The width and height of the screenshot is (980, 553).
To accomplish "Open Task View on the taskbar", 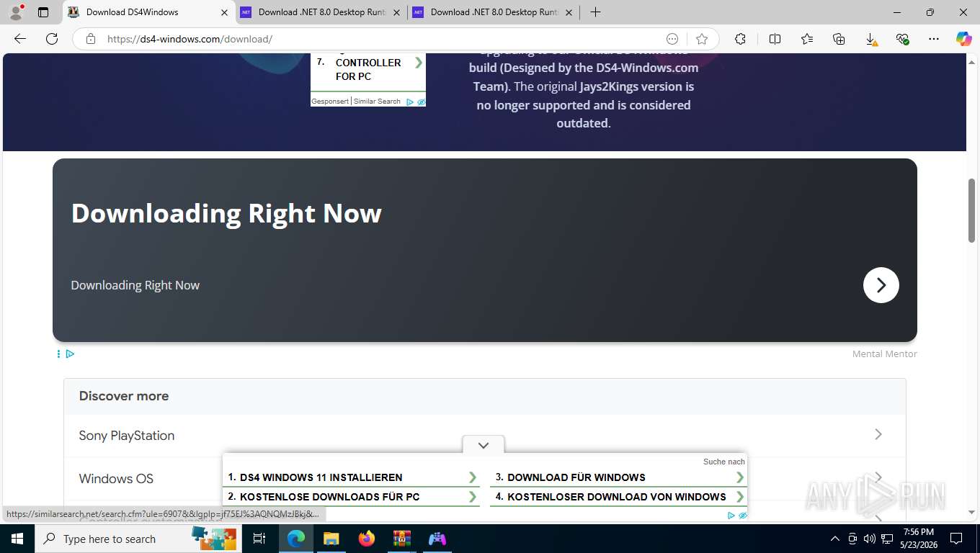I will [259, 539].
